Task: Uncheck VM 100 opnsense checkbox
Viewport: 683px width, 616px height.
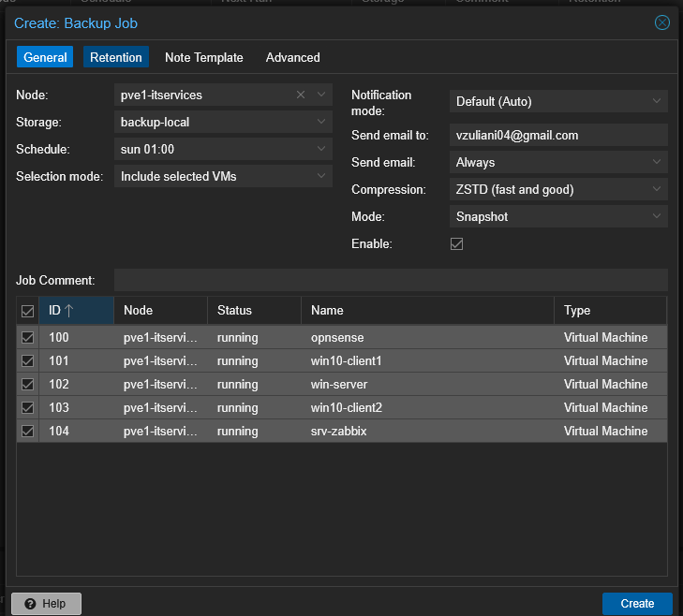Action: pos(28,337)
